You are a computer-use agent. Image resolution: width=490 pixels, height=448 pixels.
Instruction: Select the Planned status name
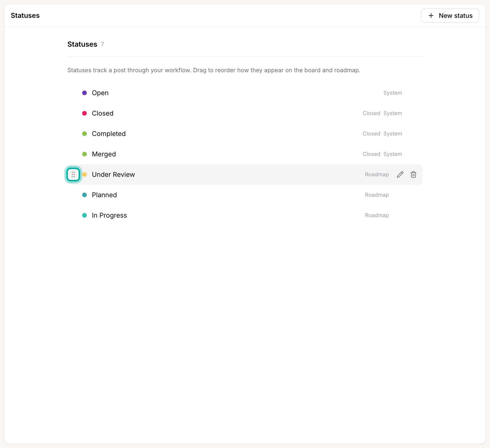104,195
